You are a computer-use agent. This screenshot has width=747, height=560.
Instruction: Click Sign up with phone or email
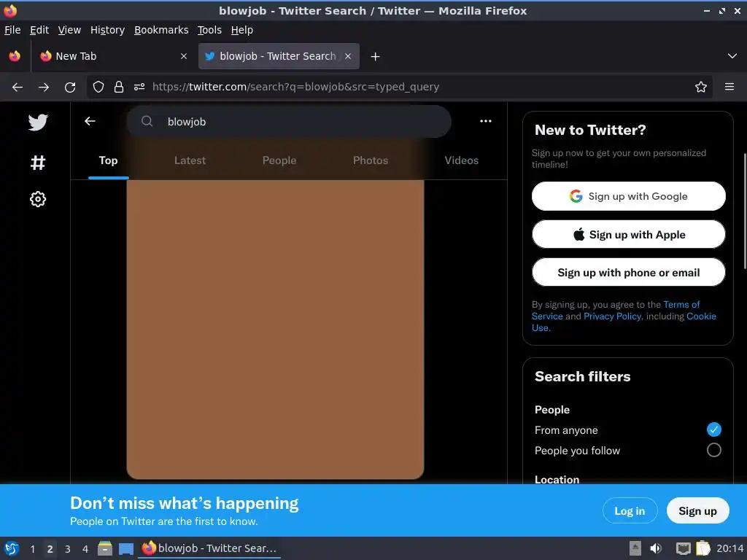(x=628, y=273)
